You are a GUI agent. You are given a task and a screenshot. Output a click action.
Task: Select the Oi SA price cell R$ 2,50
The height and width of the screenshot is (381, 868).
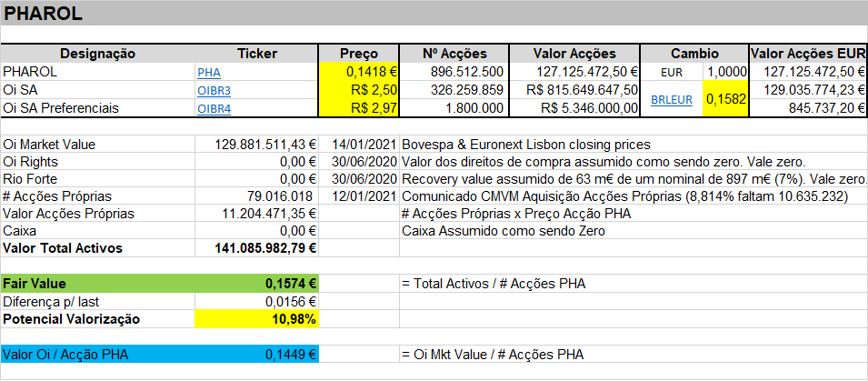pos(359,90)
